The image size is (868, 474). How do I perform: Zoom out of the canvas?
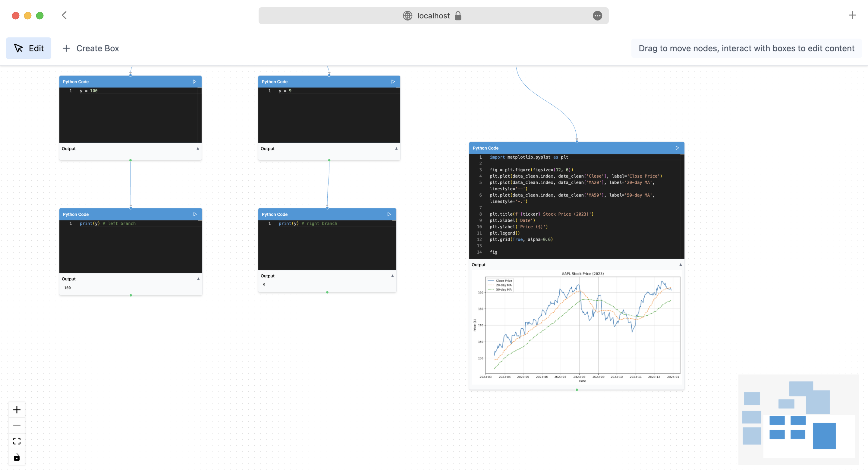(x=17, y=425)
